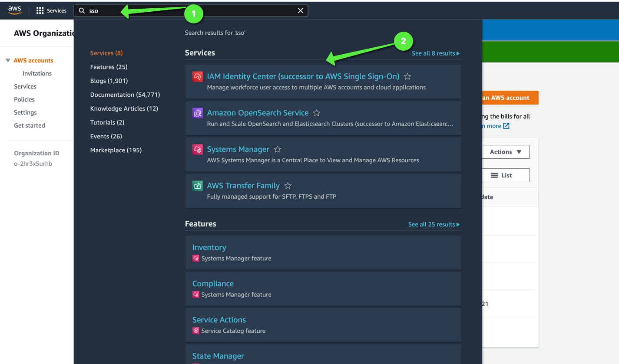Viewport: 619px width, 364px height.
Task: Click the Systems Manager service icon
Action: [x=198, y=150]
